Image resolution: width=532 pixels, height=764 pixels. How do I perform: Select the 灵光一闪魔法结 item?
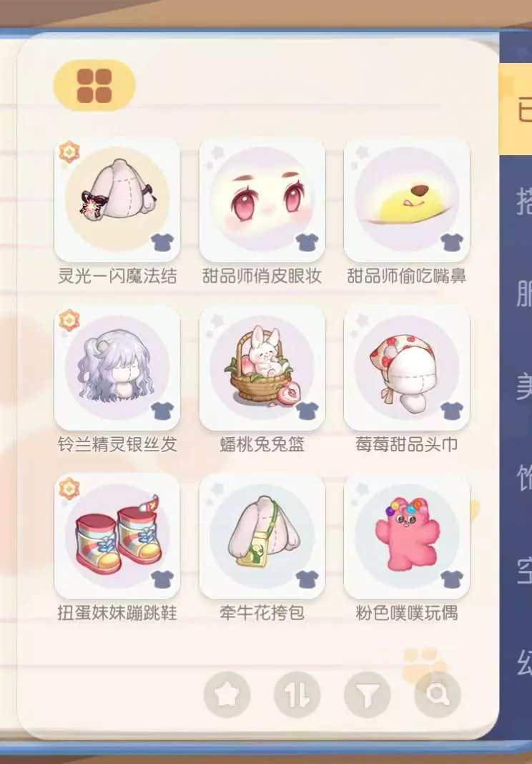tap(117, 200)
